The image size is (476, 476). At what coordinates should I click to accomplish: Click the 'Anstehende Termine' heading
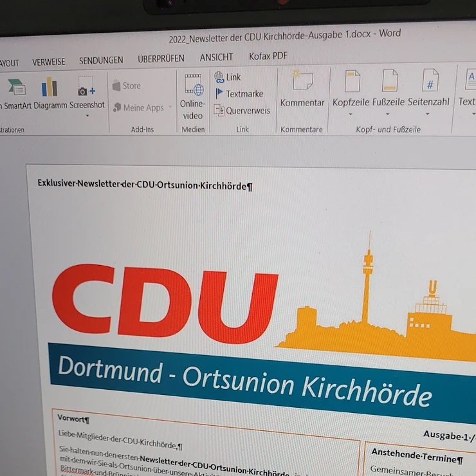tap(417, 455)
